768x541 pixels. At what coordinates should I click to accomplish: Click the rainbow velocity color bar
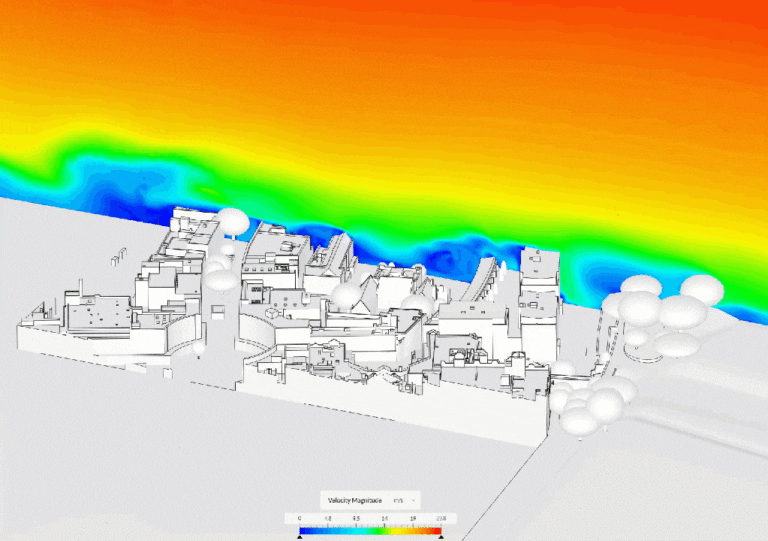point(370,531)
